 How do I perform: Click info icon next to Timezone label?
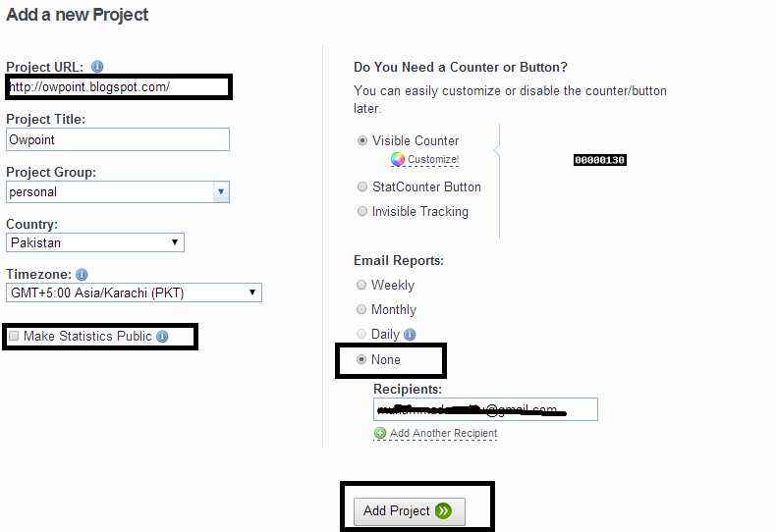click(x=82, y=275)
